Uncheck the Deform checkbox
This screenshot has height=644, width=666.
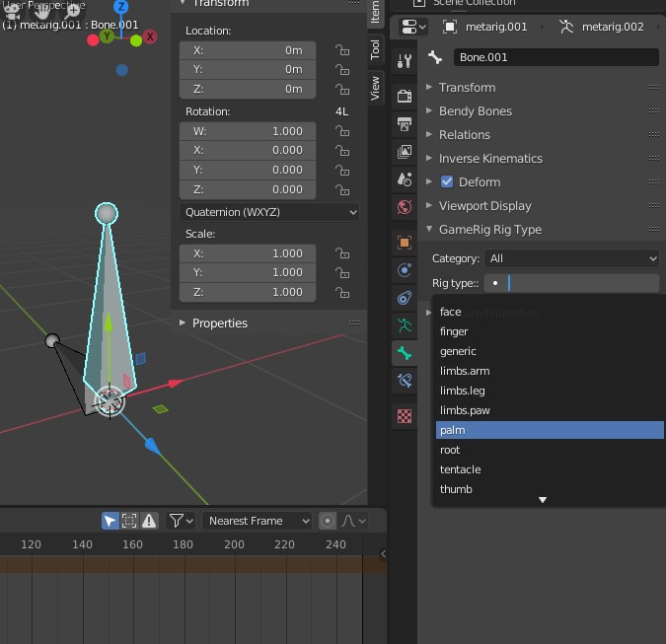point(447,181)
